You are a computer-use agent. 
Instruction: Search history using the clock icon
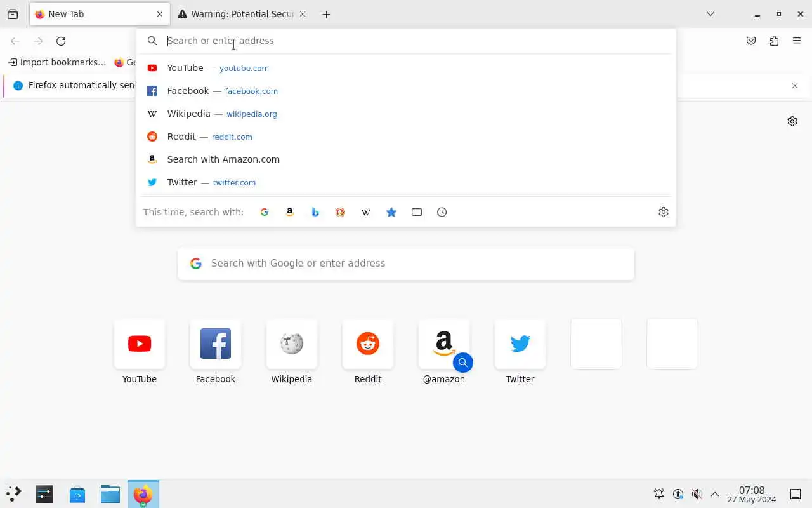click(442, 212)
